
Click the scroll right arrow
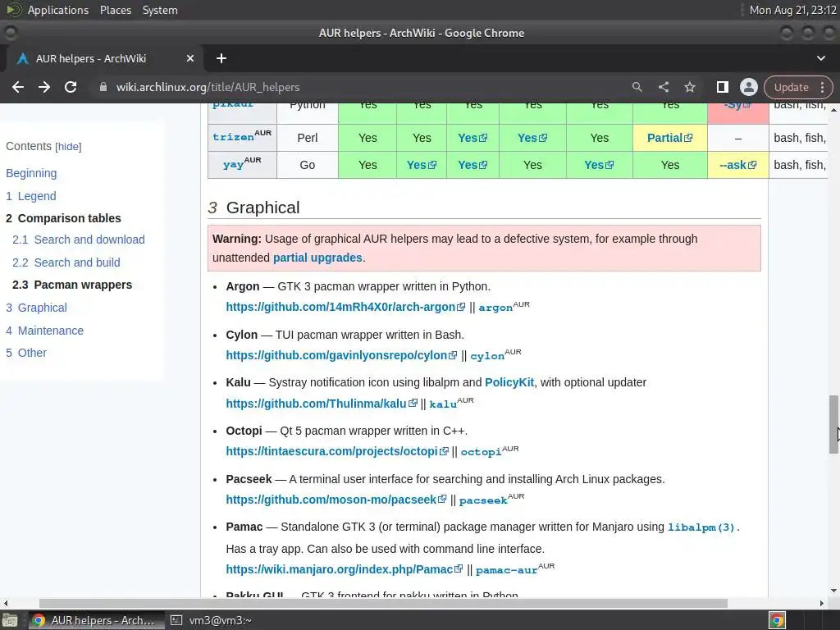point(822,603)
